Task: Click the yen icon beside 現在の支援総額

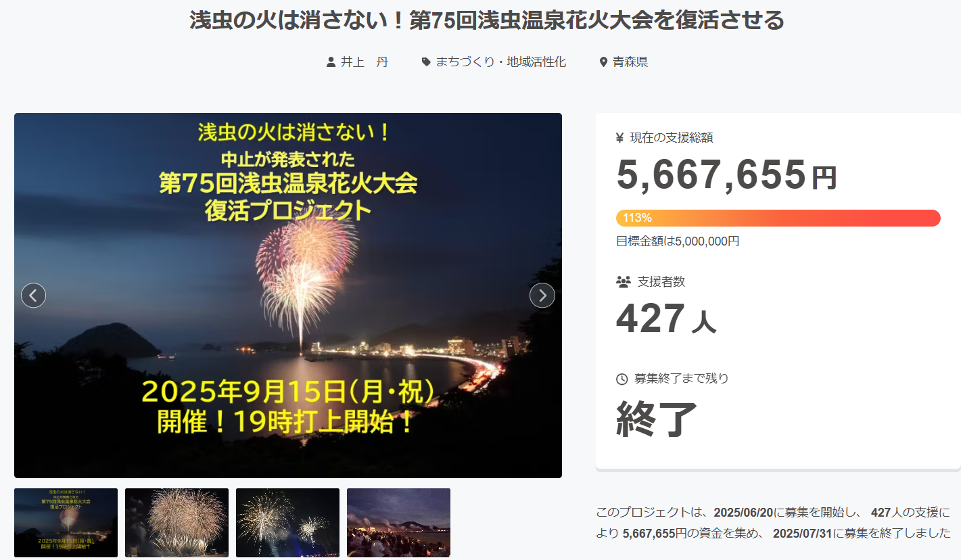Action: (x=620, y=138)
